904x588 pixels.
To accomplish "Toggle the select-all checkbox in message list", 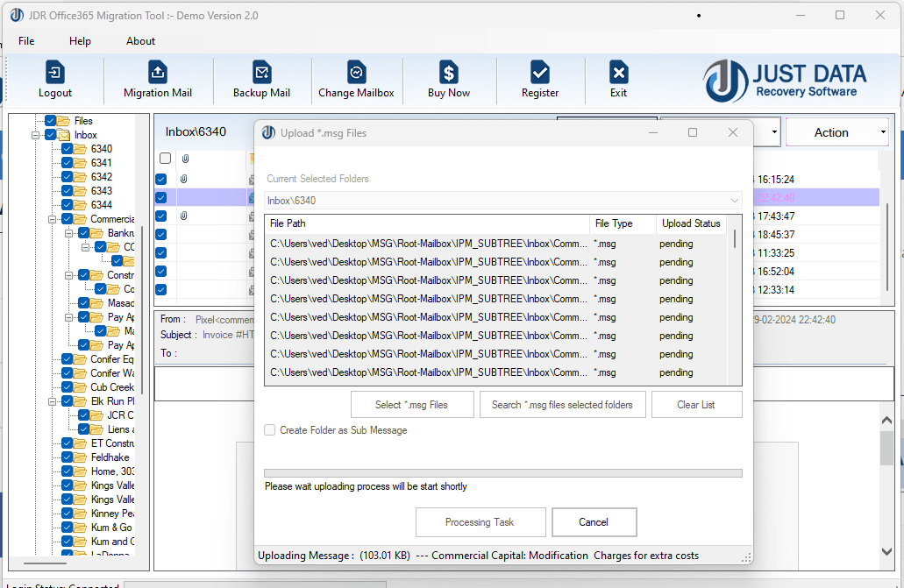I will 165,159.
